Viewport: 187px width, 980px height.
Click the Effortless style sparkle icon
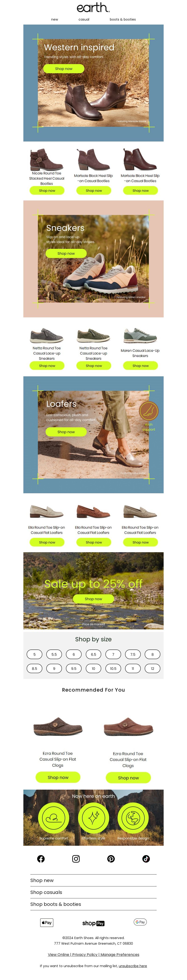click(93, 817)
